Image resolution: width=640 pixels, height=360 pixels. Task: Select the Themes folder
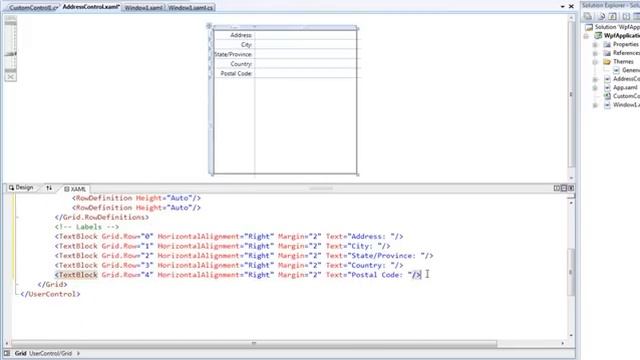click(x=623, y=62)
